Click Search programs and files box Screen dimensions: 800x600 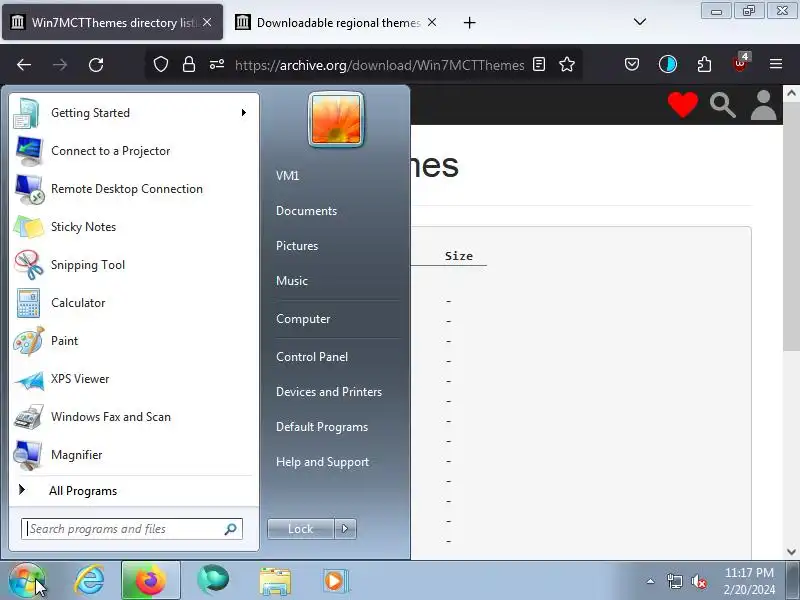pos(132,529)
